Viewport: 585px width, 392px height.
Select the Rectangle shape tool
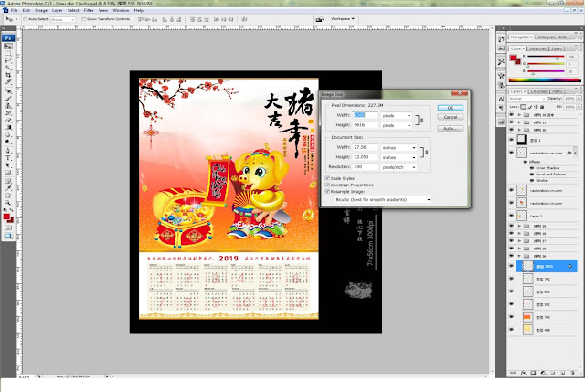tap(8, 173)
